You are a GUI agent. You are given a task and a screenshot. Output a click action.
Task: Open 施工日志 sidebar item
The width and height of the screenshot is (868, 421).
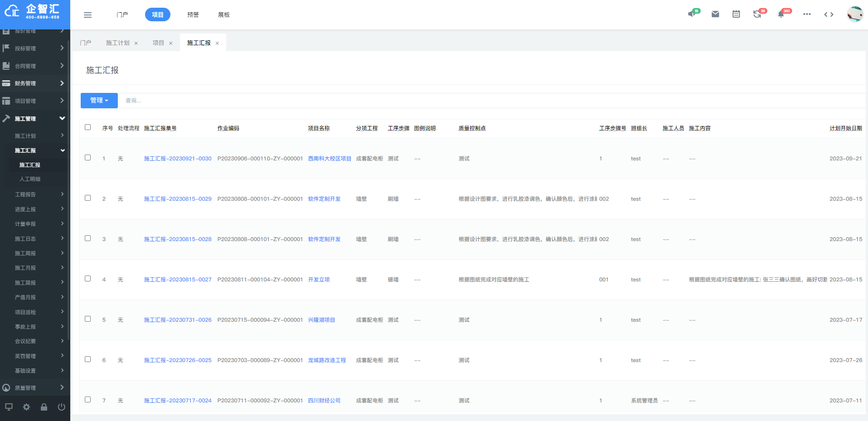(x=25, y=239)
